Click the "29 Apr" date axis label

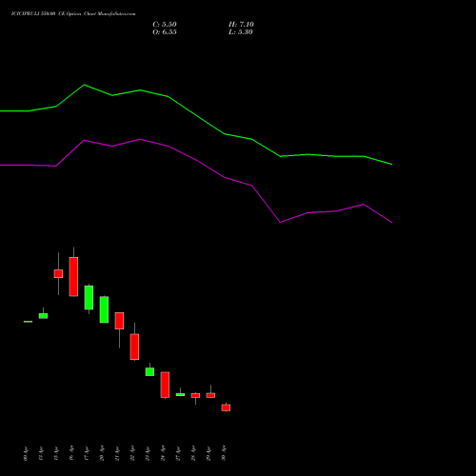tap(208, 454)
